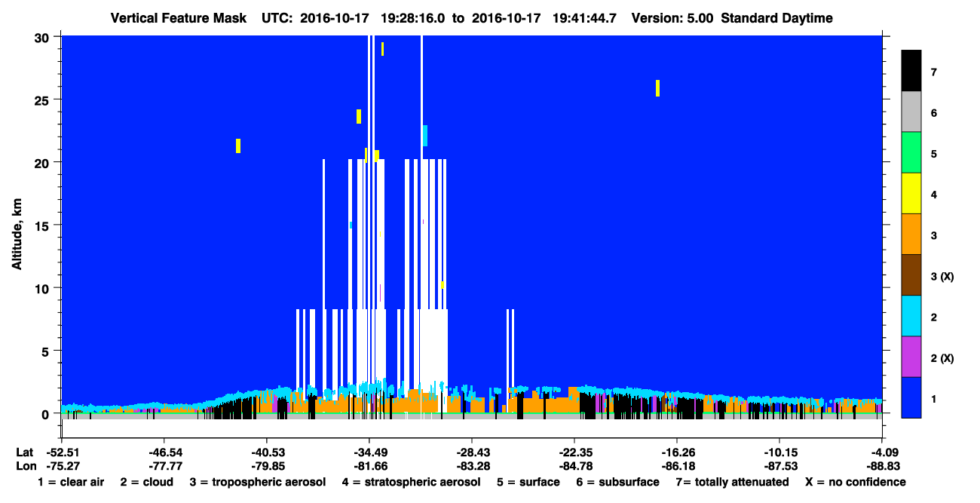Click the orange color bar segment labeled 3
The height and width of the screenshot is (503, 980).
point(911,234)
